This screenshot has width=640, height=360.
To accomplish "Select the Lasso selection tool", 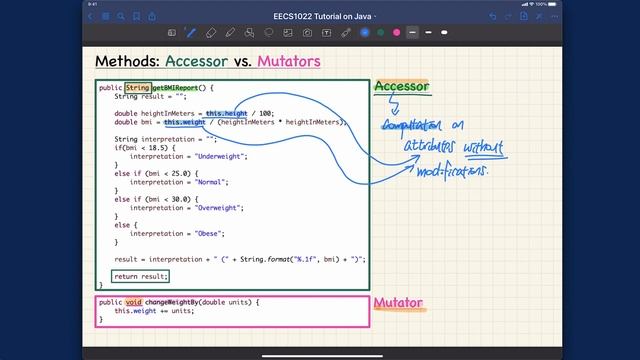I will pos(269,33).
